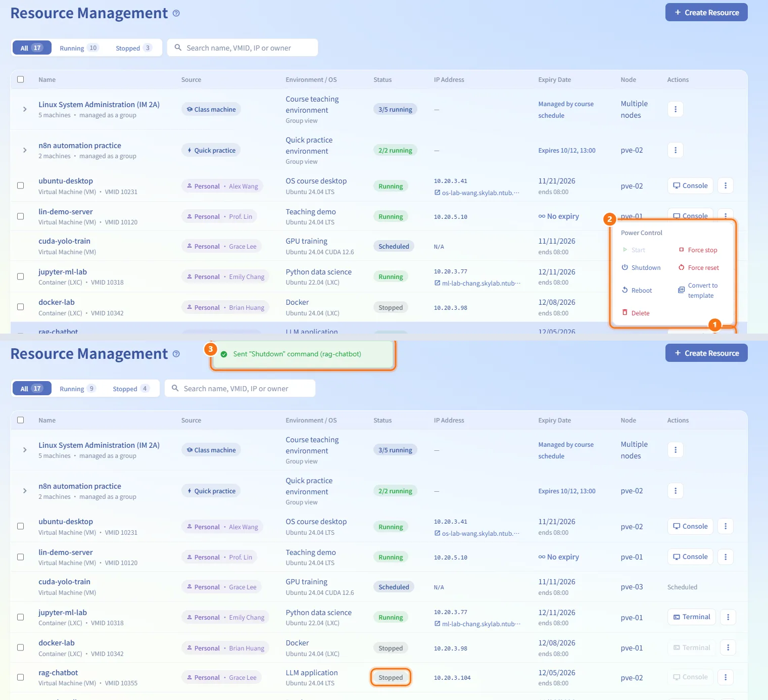Check the lin-demo-server row checkbox in top table

[21, 216]
